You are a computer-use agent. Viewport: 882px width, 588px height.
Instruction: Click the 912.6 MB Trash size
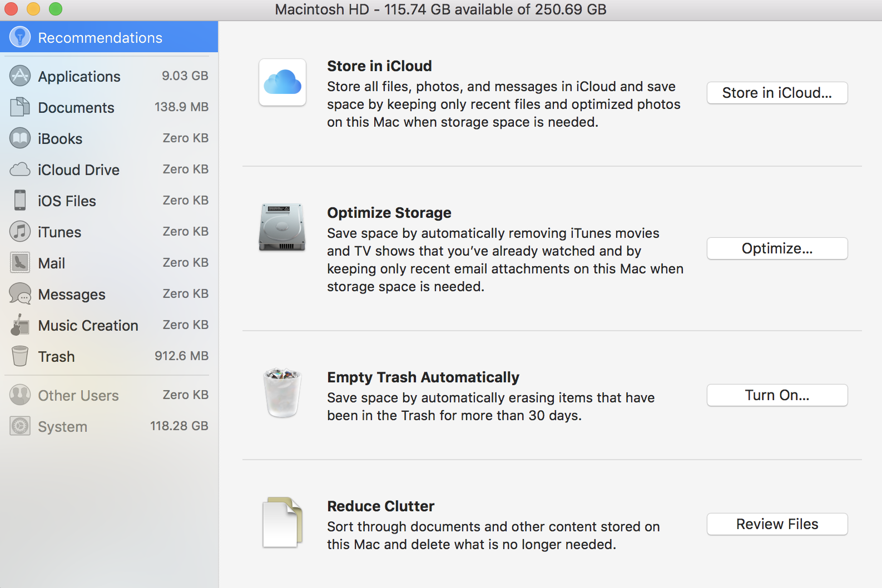pos(181,356)
